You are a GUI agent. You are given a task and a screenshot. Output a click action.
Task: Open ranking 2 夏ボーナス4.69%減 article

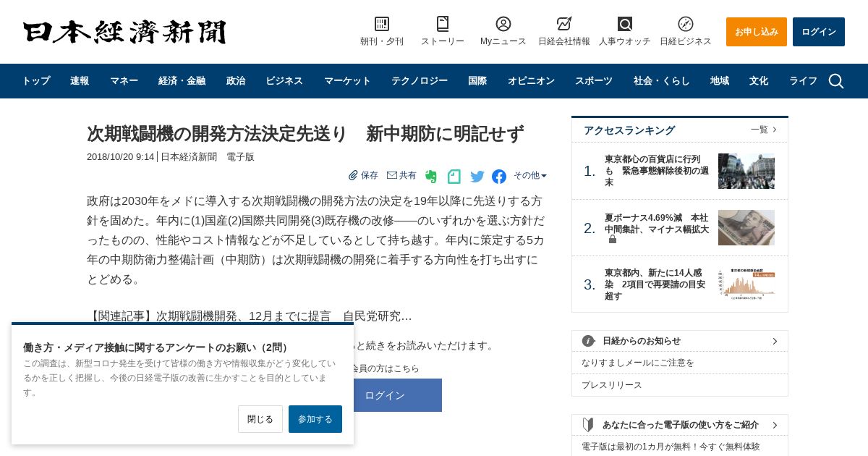pos(657,223)
